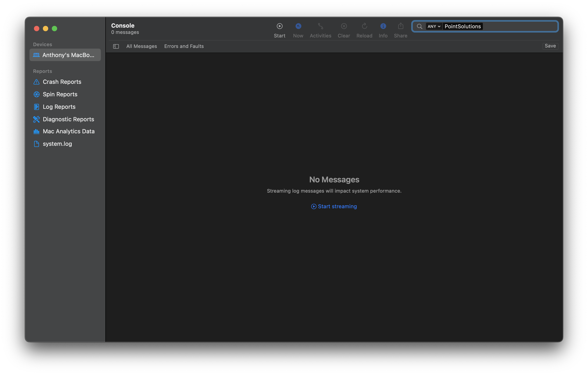Viewport: 588px width, 375px height.
Task: Click the system.log file icon
Action: [36, 144]
